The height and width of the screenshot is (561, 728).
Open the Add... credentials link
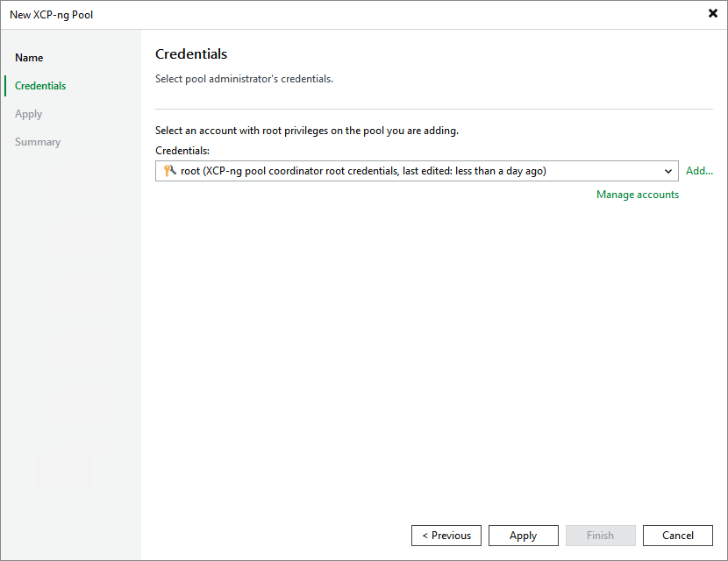pyautogui.click(x=699, y=171)
